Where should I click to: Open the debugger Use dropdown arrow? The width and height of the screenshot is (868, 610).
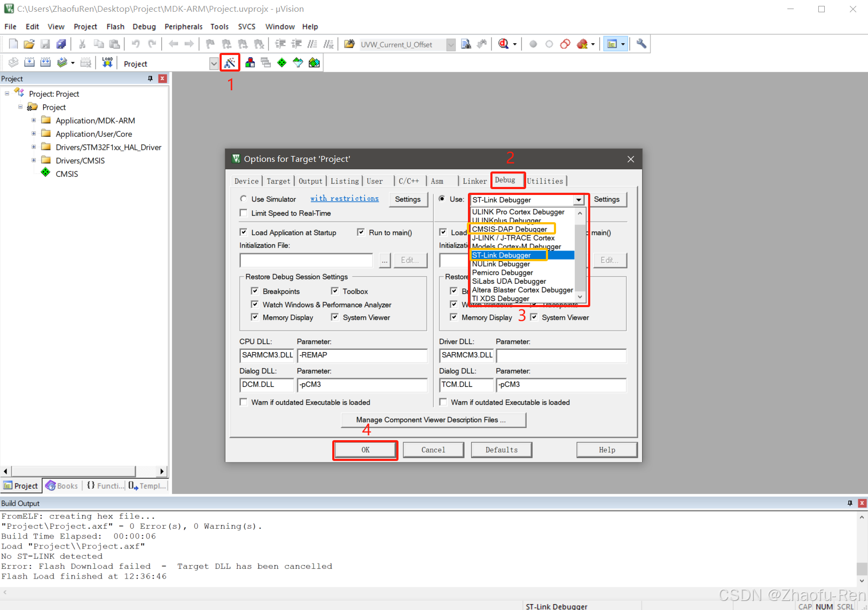click(x=578, y=200)
